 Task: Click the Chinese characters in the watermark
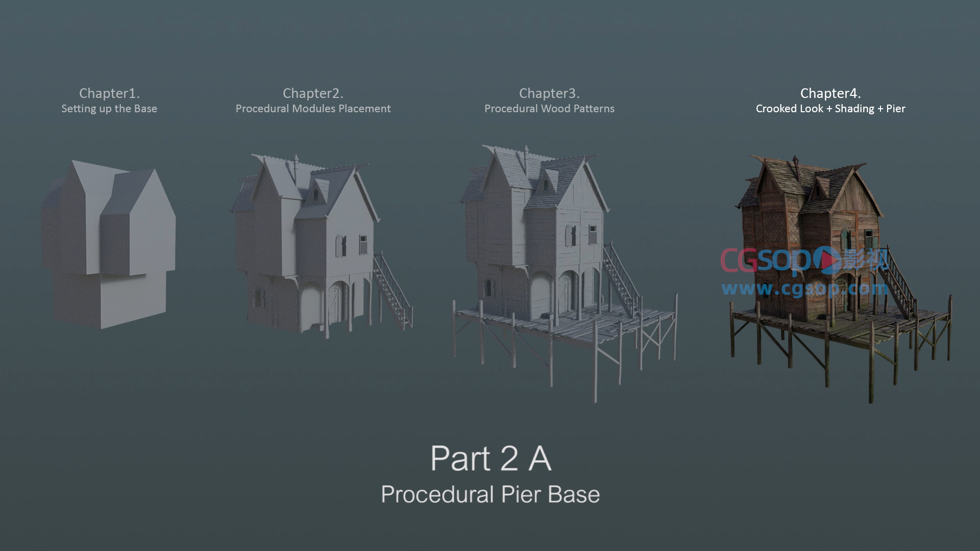865,260
